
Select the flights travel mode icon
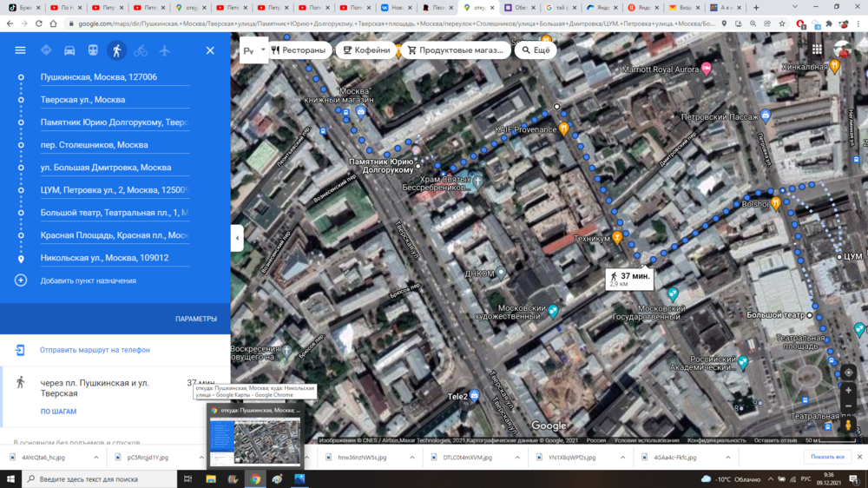164,50
